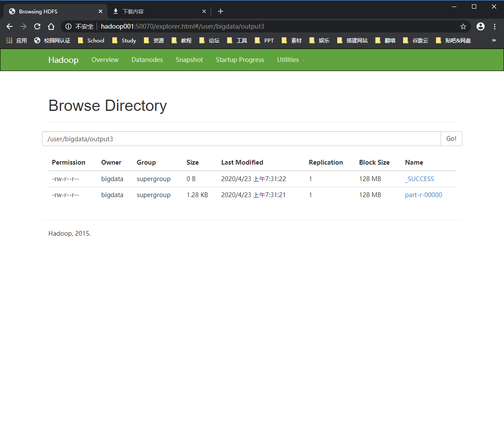The width and height of the screenshot is (504, 448).
Task: Click the 0 B size cell
Action: [191, 179]
